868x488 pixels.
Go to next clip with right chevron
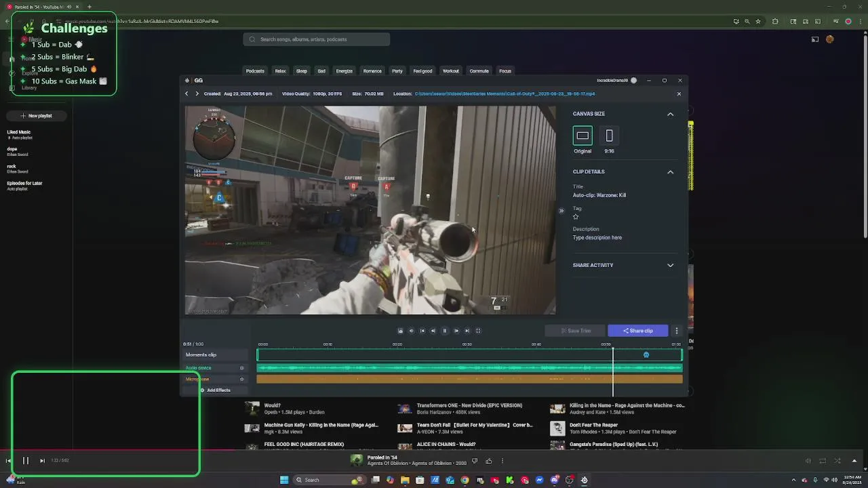click(x=197, y=94)
